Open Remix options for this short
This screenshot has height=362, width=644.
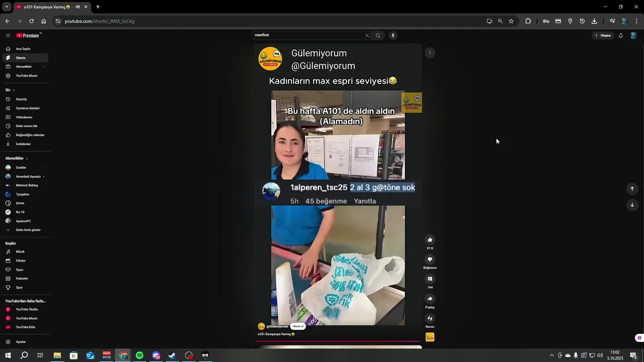430,318
